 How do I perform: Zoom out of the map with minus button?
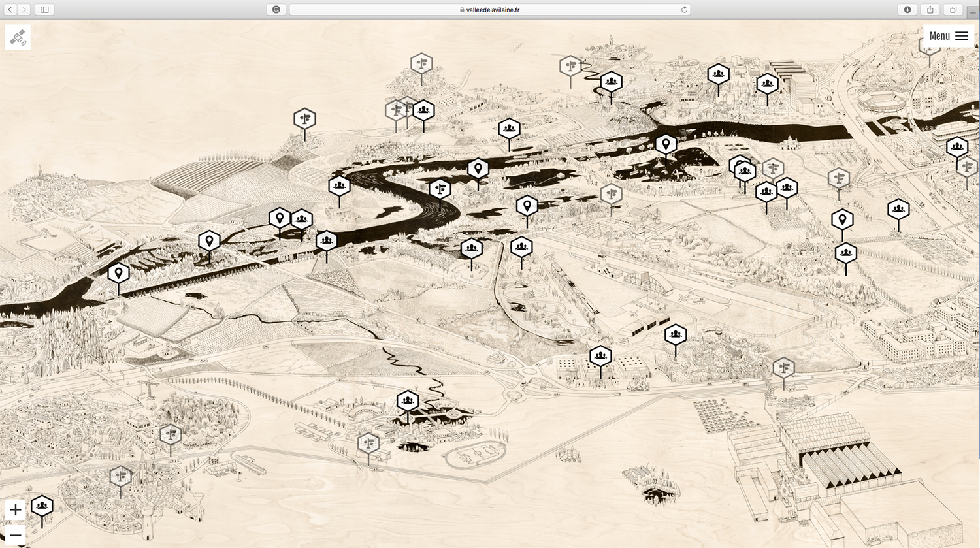coord(15,535)
